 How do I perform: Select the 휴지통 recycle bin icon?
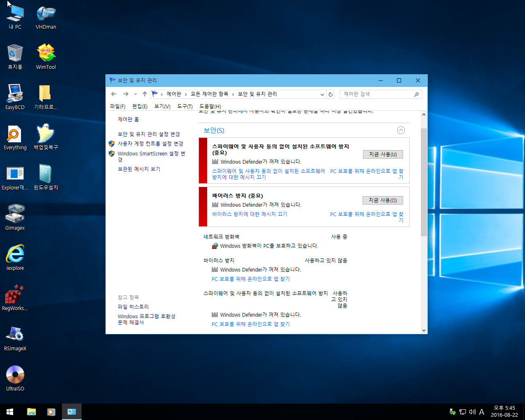click(x=15, y=57)
